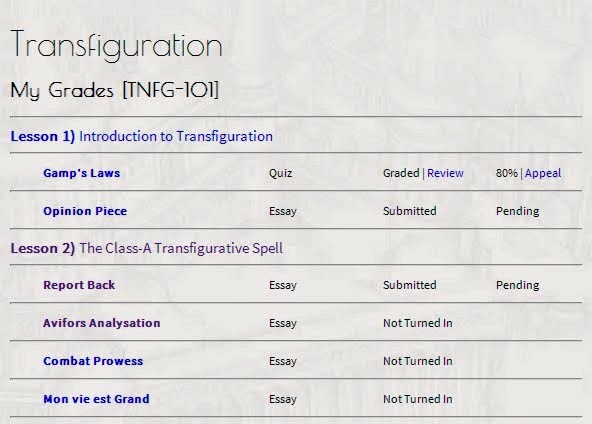Click Submitted status in Opinion Piece row
This screenshot has height=424, width=592.
[x=410, y=211]
